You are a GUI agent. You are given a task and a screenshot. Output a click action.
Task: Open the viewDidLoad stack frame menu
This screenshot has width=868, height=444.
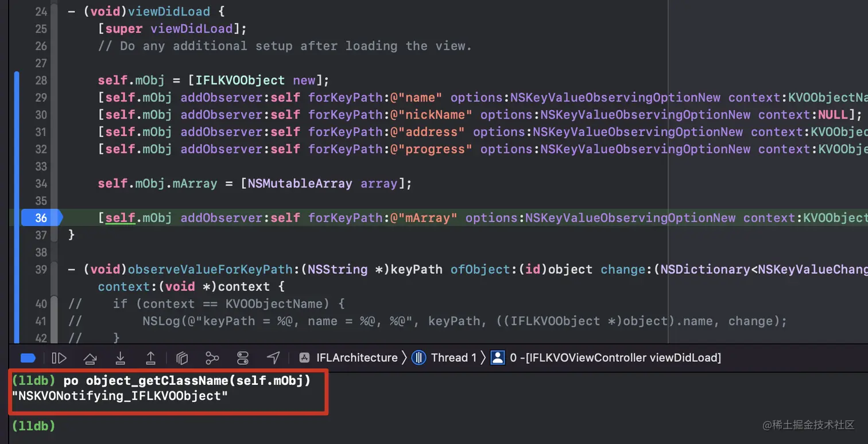[615, 358]
